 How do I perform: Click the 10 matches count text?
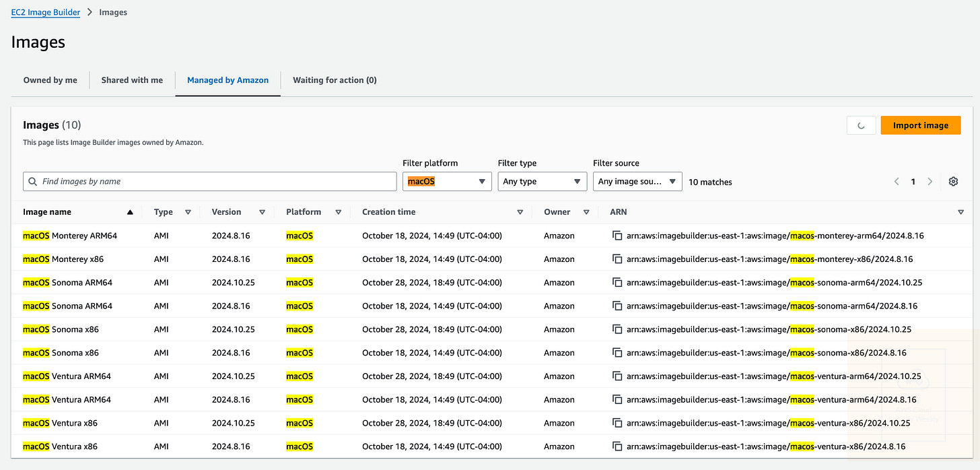pyautogui.click(x=710, y=182)
